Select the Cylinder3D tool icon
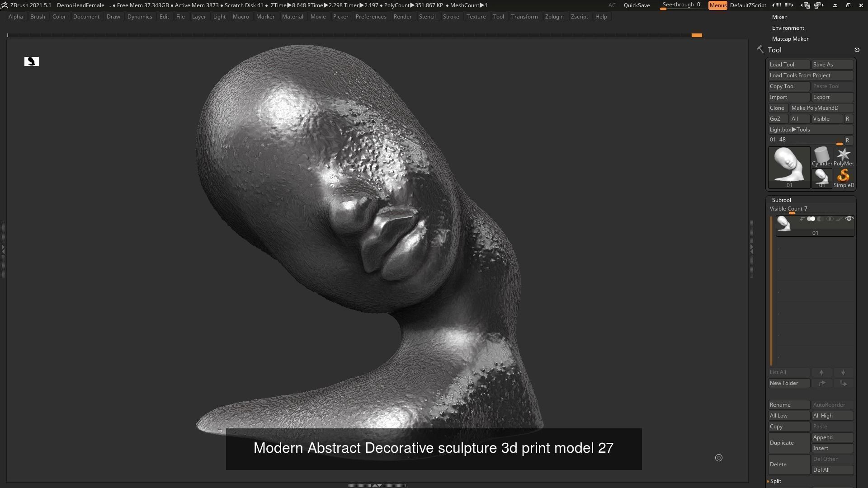Screen dimensions: 868x488 tap(822, 156)
